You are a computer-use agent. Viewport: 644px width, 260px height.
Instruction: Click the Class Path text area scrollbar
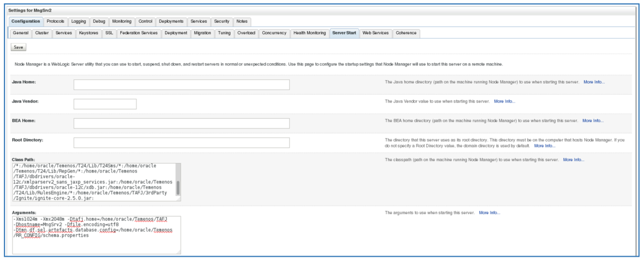tap(178, 188)
